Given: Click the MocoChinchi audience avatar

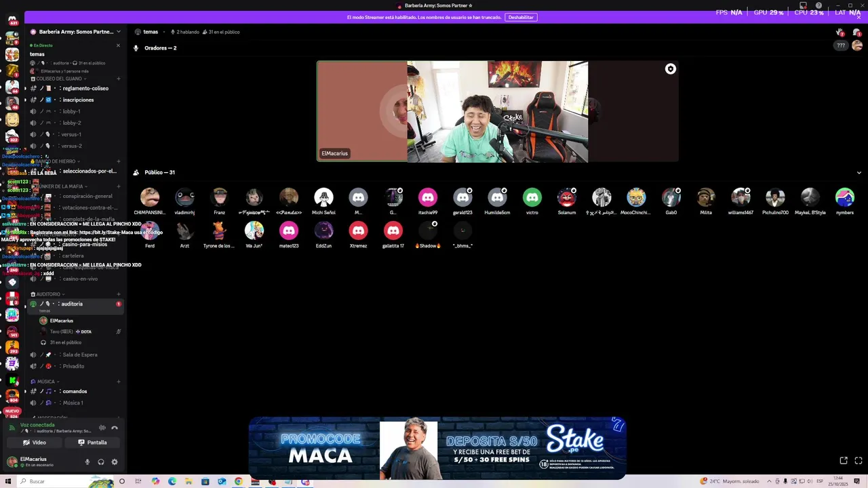Looking at the screenshot, I should tap(636, 197).
